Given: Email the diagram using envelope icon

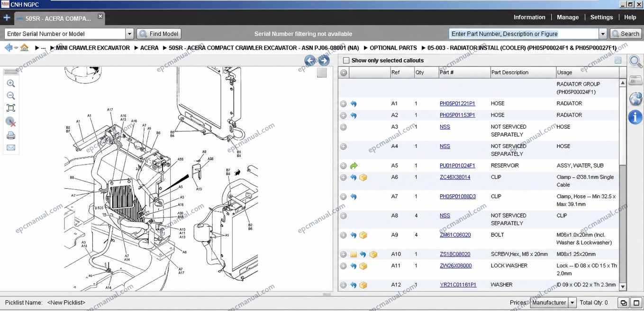Looking at the screenshot, I should point(11,147).
